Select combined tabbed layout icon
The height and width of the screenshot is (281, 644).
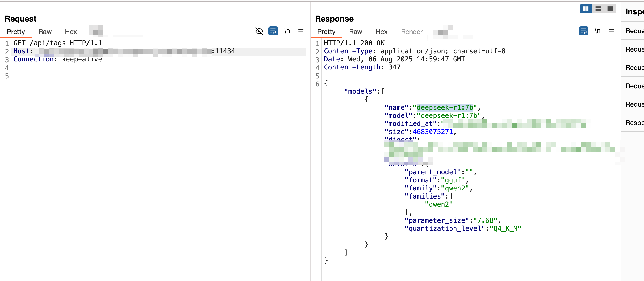pyautogui.click(x=610, y=9)
